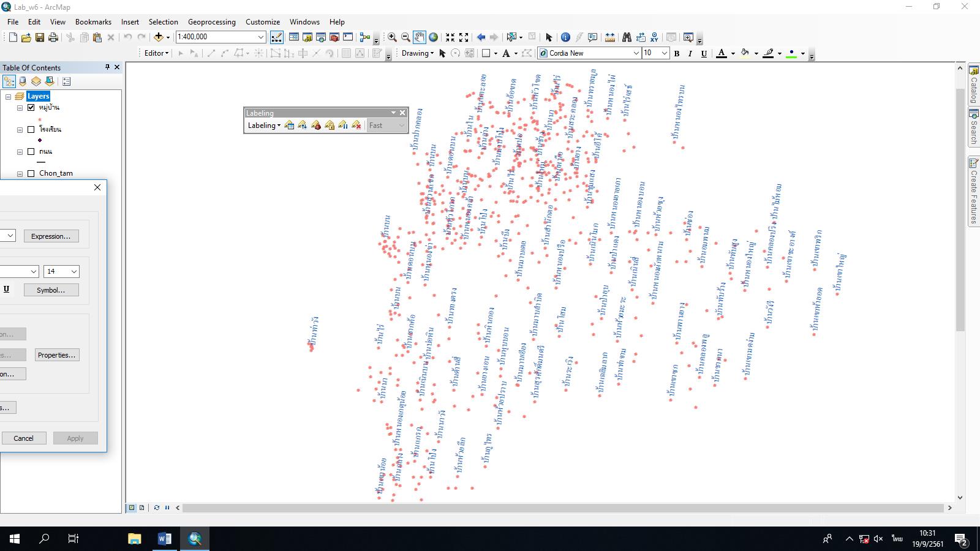
Task: Open Label Priority Ranking on the Labeling toolbar
Action: [302, 126]
